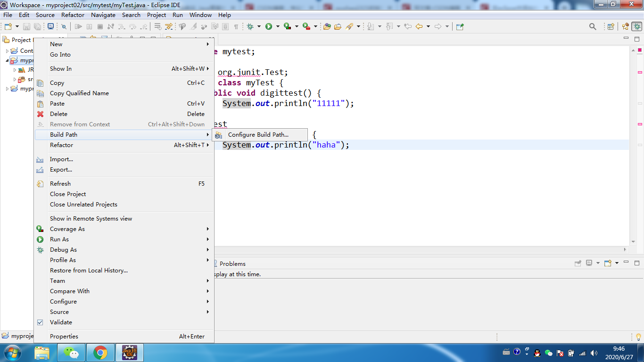This screenshot has width=644, height=362.
Task: Collapse the selected myproject tree node
Action: click(x=7, y=60)
